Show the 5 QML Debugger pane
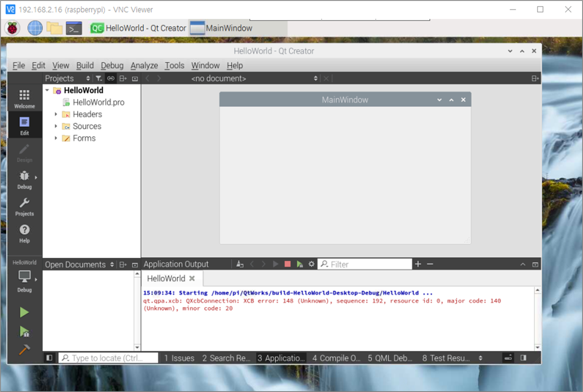The height and width of the screenshot is (392, 583). [x=390, y=358]
